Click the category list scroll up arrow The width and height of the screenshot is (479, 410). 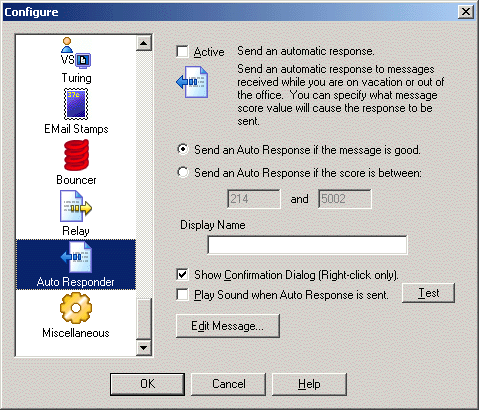point(144,43)
